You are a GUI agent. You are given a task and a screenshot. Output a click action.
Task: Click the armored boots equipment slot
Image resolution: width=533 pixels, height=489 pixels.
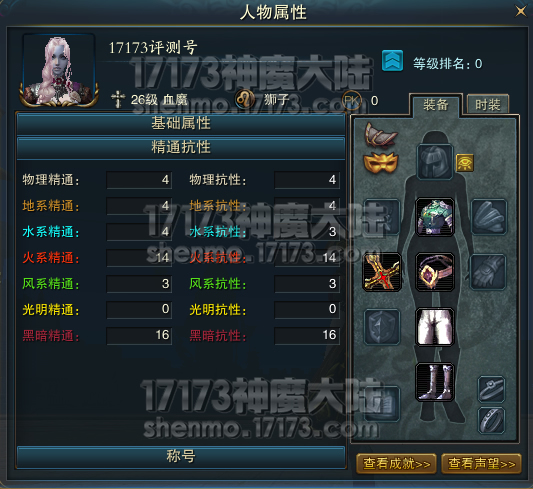[435, 382]
